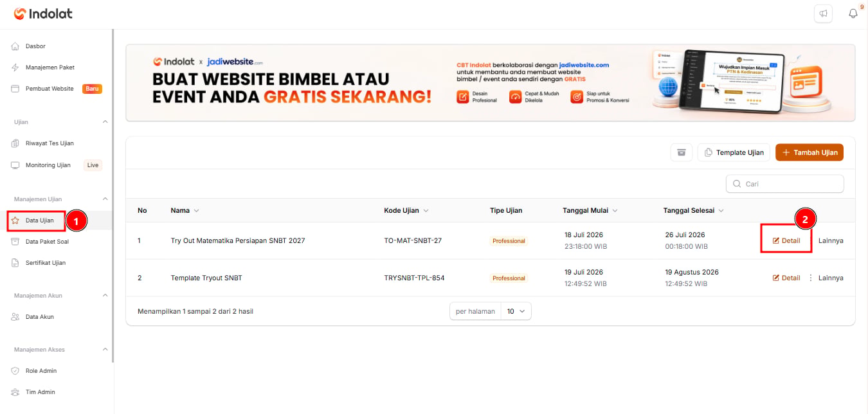This screenshot has height=414, width=868.
Task: Open Data Paket Soal menu
Action: [x=47, y=242]
